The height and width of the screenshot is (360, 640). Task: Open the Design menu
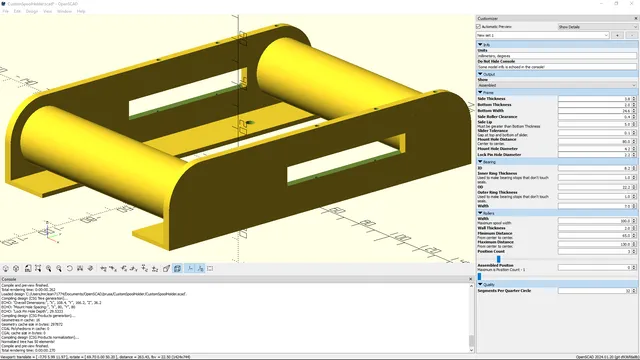coord(32,11)
